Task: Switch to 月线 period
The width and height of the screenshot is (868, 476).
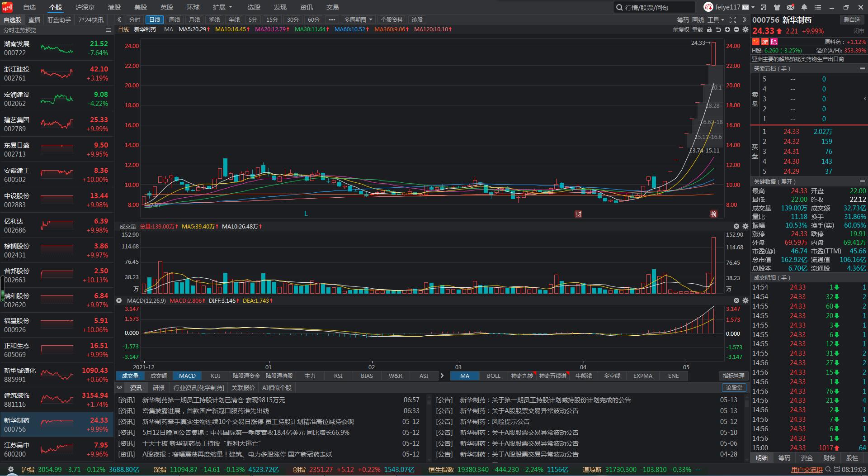Action: point(194,20)
